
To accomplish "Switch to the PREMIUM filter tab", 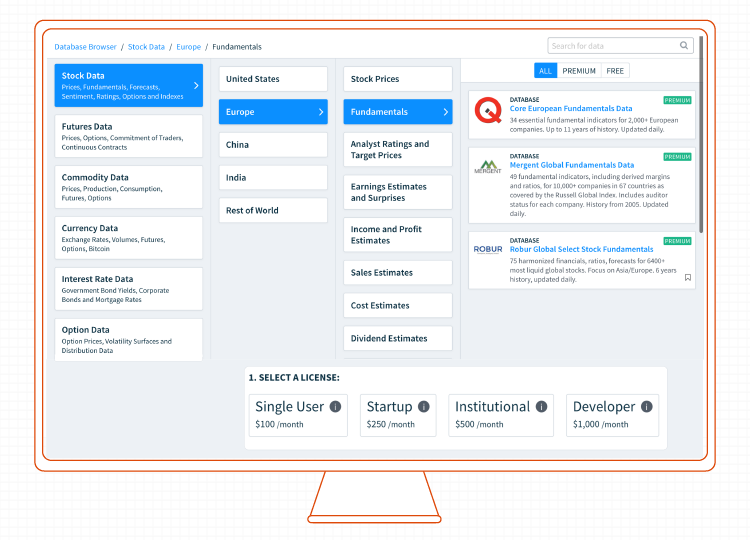I will coord(579,71).
